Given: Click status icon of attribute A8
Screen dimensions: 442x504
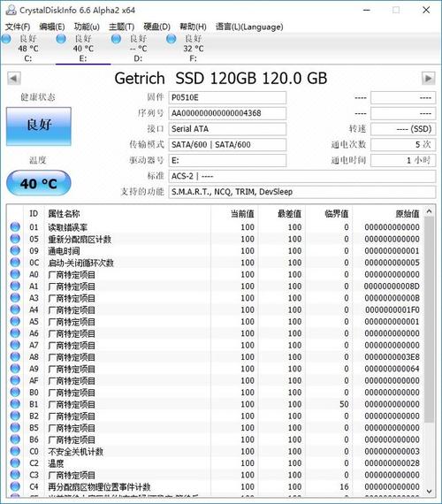Looking at the screenshot, I should tap(15, 357).
